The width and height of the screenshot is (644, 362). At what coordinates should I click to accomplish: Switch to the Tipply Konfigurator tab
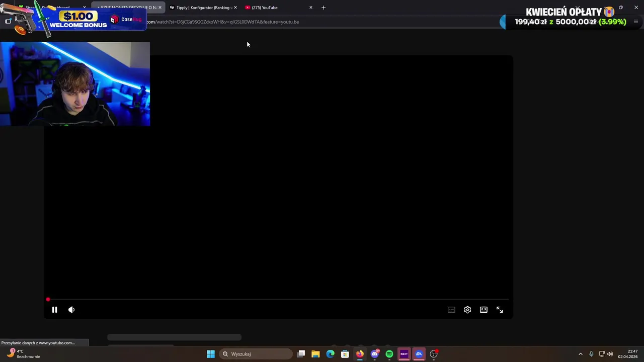pos(203,8)
